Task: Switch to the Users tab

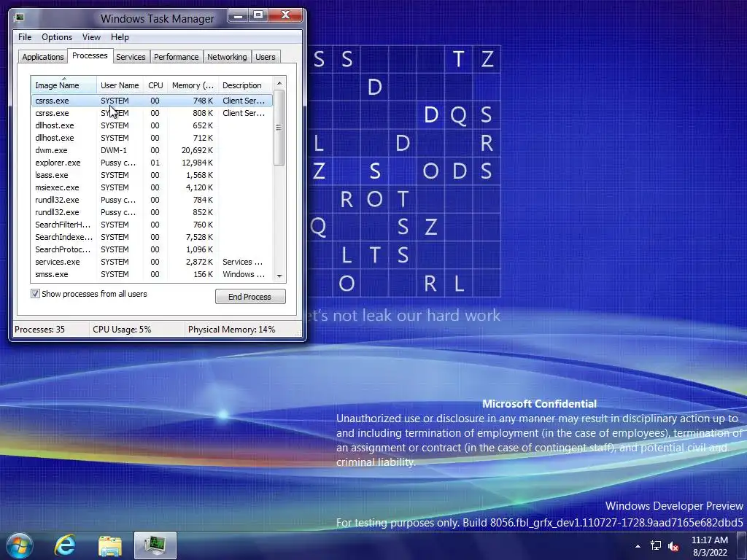Action: point(266,57)
